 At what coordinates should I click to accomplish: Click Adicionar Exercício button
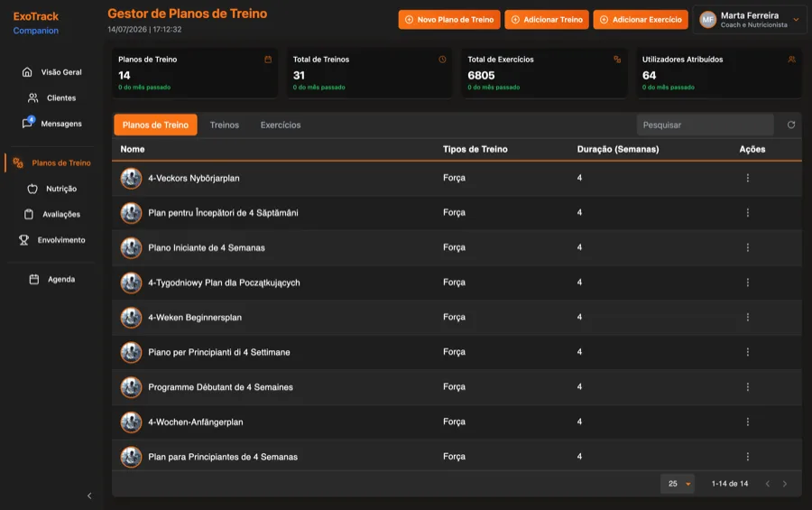tap(640, 20)
